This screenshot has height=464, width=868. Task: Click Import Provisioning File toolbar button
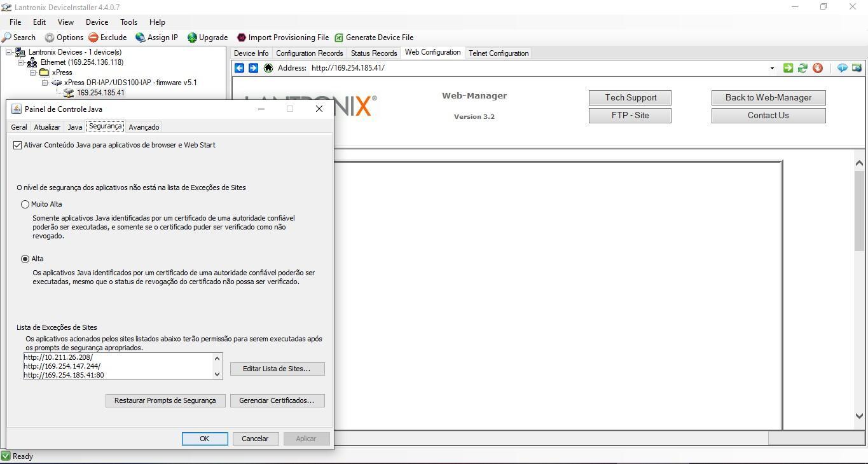[282, 38]
